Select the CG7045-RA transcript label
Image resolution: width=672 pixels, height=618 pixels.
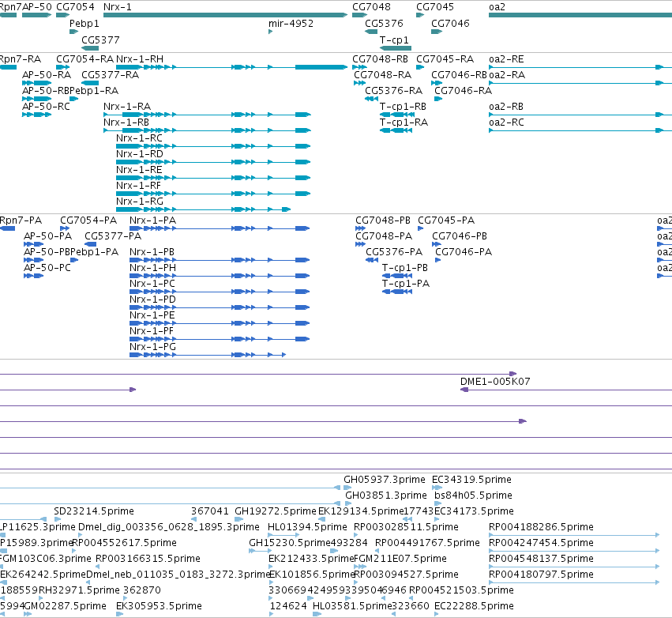(445, 58)
